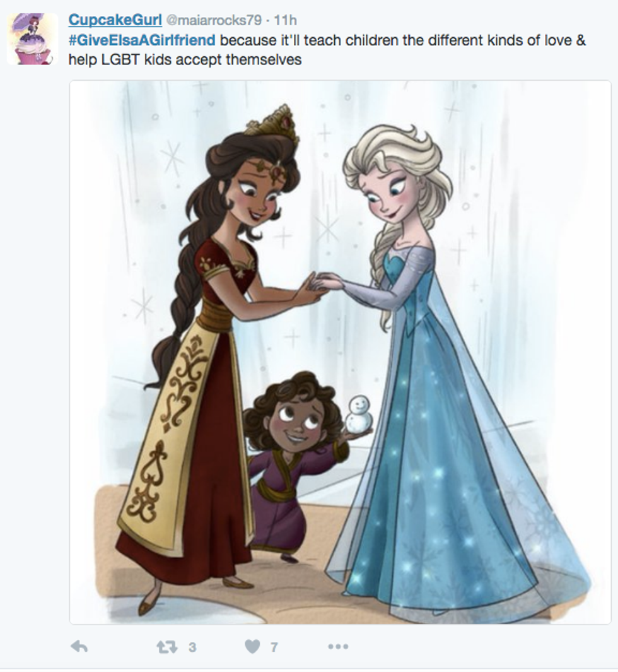The height and width of the screenshot is (672, 618).
Task: Reply to CupcakeGurl's tweet with arrow icon
Action: (79, 646)
